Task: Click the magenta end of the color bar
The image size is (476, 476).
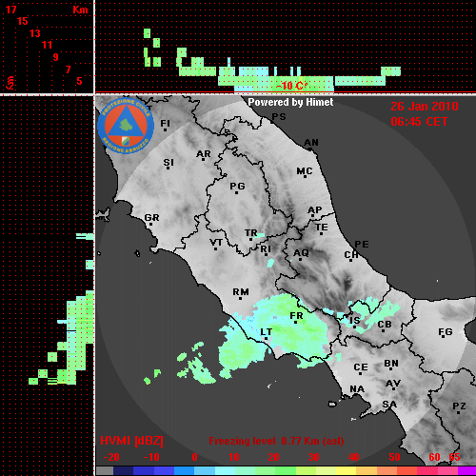Action: [467, 471]
